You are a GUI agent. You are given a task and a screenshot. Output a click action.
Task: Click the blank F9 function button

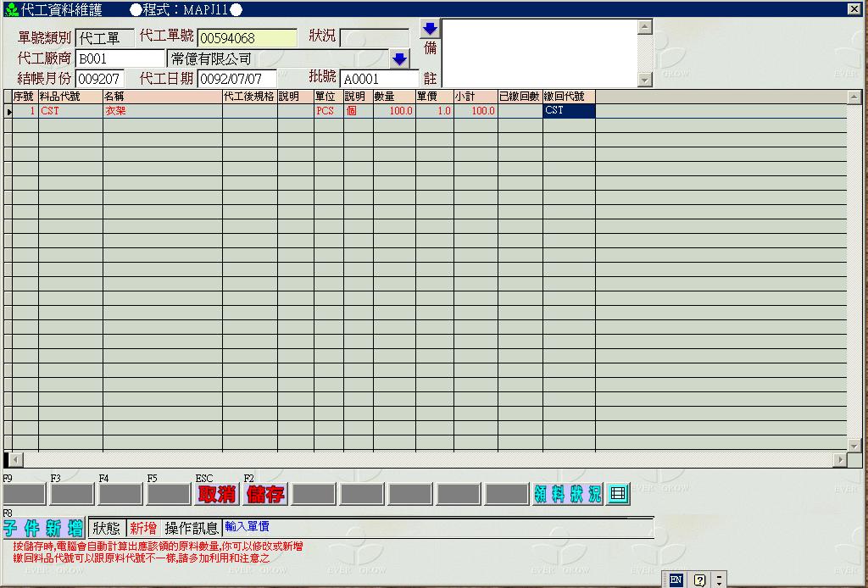[24, 494]
